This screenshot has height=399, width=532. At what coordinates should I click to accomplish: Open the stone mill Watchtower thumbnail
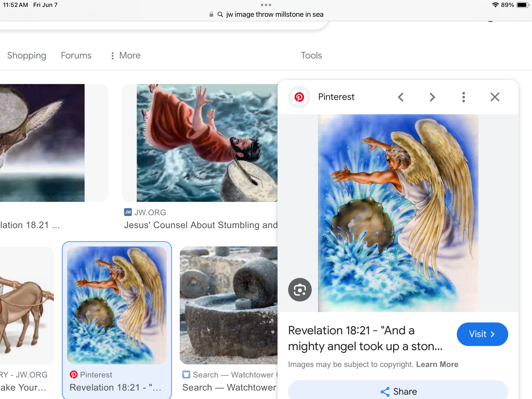tap(229, 305)
